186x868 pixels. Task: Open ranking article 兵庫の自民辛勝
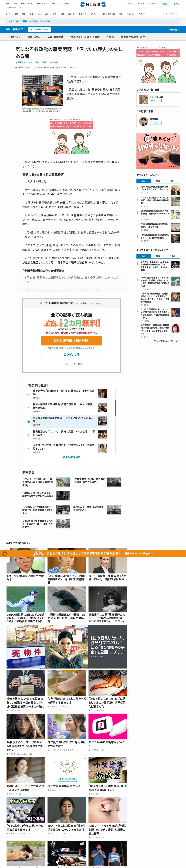[154, 188]
